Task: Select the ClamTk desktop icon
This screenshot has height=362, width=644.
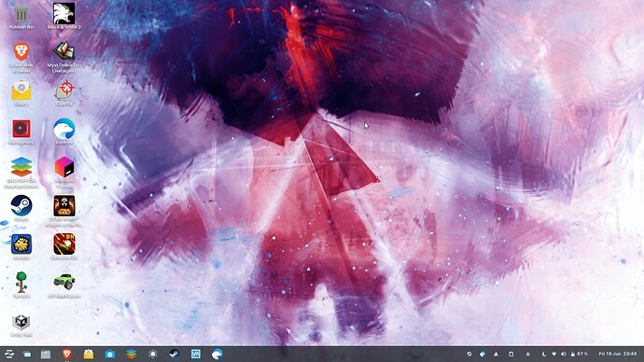Action: pos(64,92)
